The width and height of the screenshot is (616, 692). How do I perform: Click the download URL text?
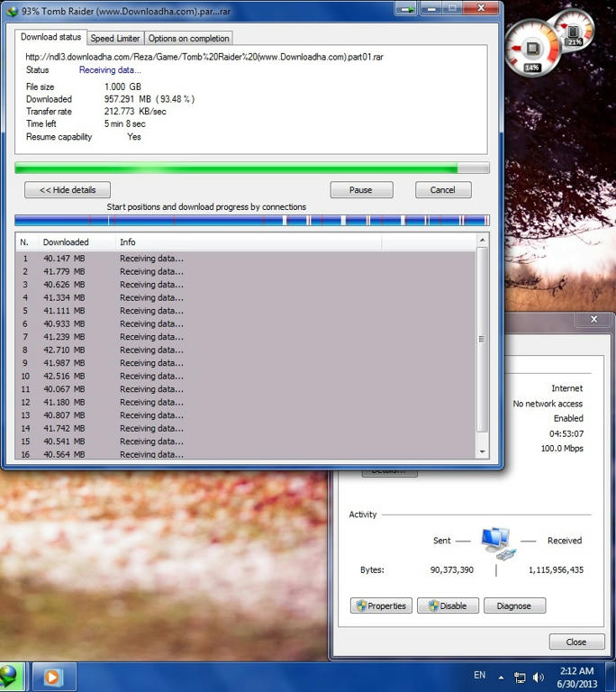tap(204, 57)
